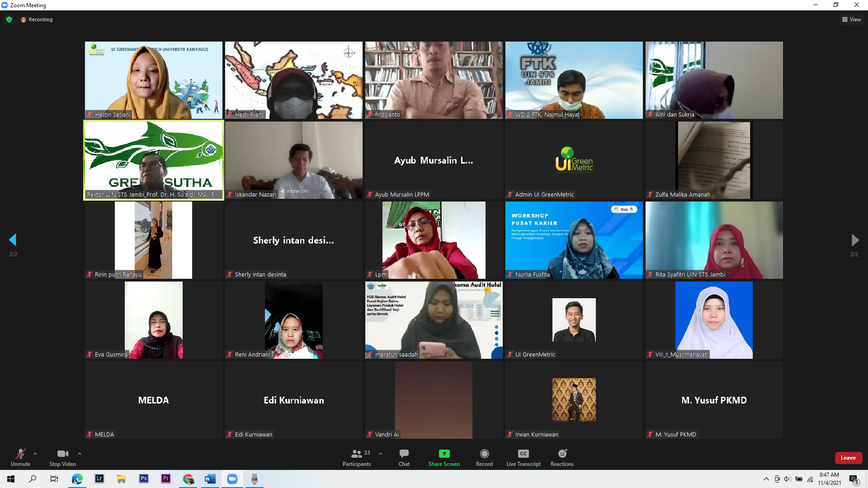
Task: Click the green Share Screen button
Action: point(444,457)
